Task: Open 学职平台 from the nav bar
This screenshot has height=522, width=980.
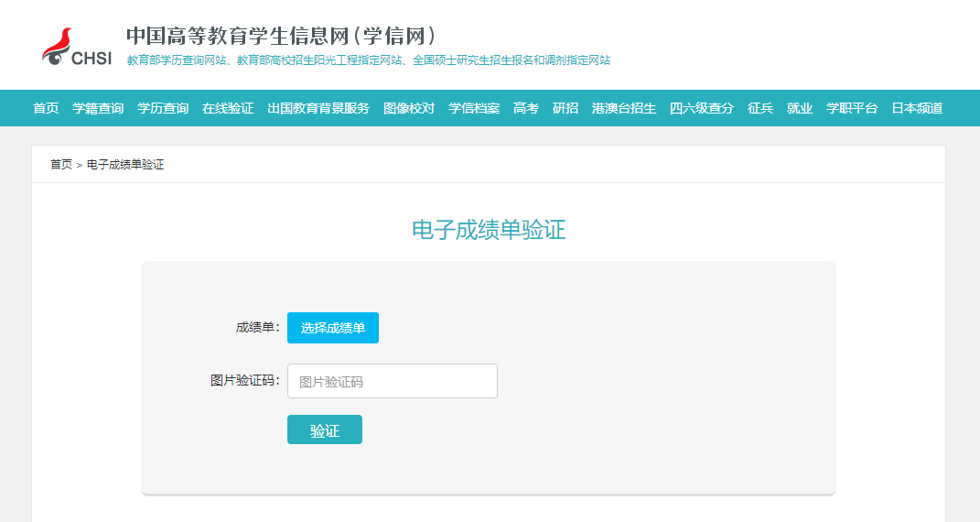Action: 852,108
